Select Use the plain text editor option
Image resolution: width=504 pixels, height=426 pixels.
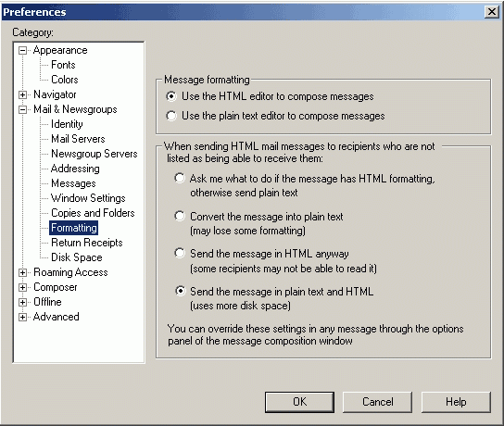tap(171, 116)
